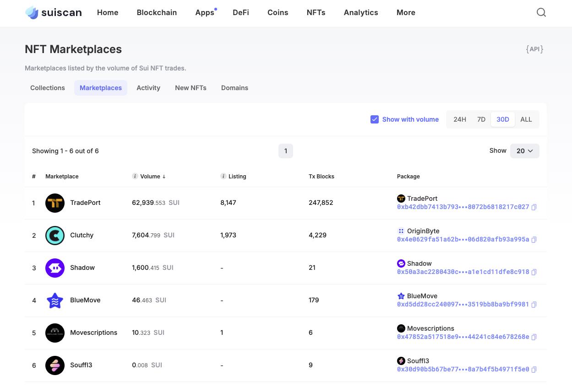Open the search magnifier icon
This screenshot has height=392, width=572.
[541, 12]
